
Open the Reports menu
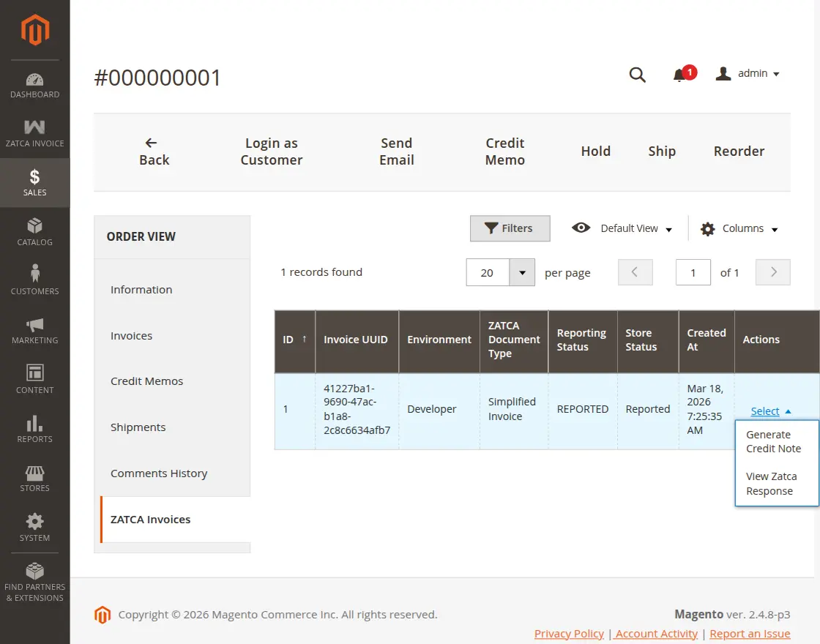35,428
